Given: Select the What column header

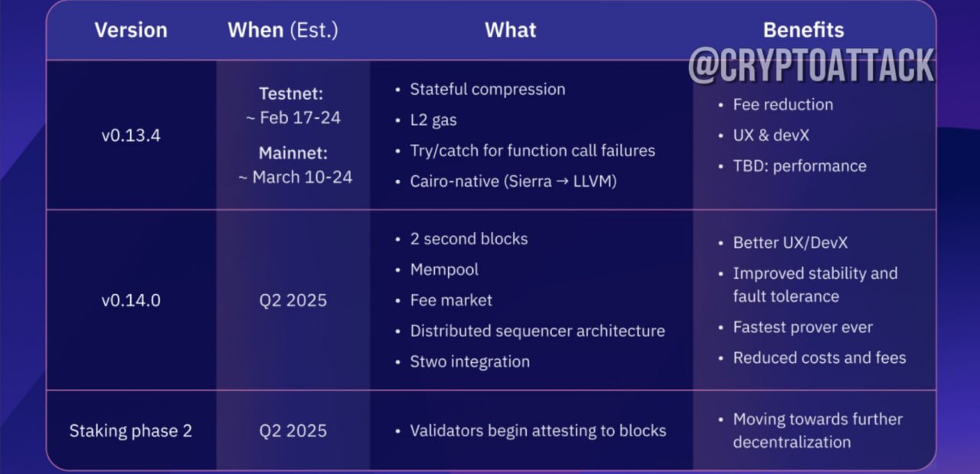Looking at the screenshot, I should (511, 31).
